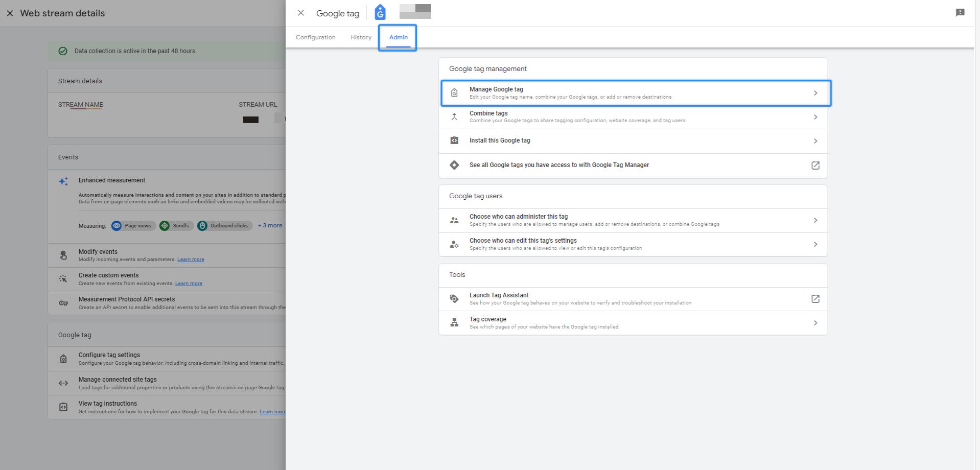The height and width of the screenshot is (470, 980).
Task: Click the STREAM URL label
Action: click(x=258, y=105)
